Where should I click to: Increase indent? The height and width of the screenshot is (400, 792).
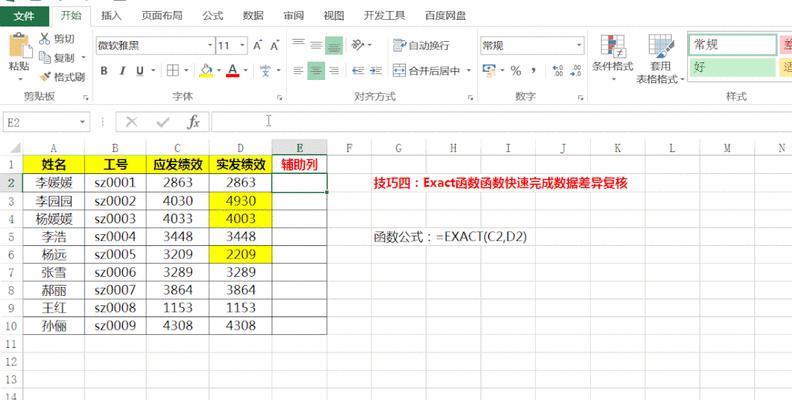tap(376, 71)
